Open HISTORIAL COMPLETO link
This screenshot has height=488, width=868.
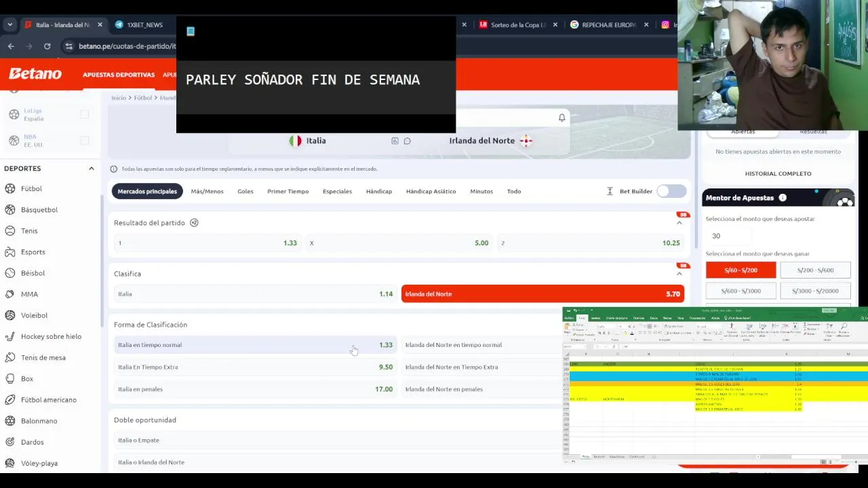778,174
